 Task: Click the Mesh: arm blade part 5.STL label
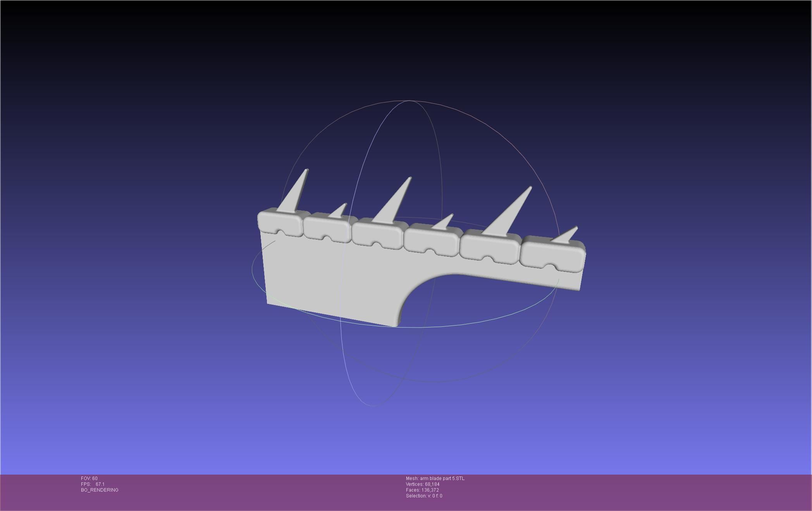[x=435, y=478]
